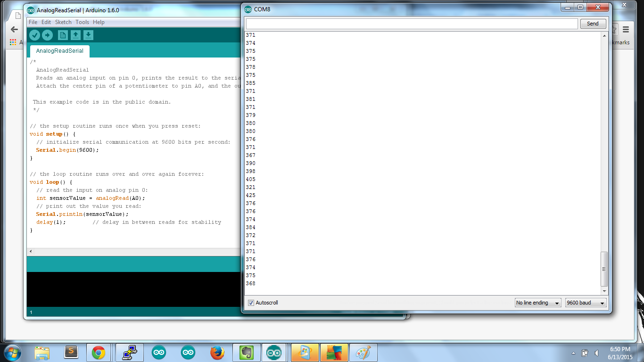644x362 pixels.
Task: Click the serial reading '384'
Action: coord(250,227)
